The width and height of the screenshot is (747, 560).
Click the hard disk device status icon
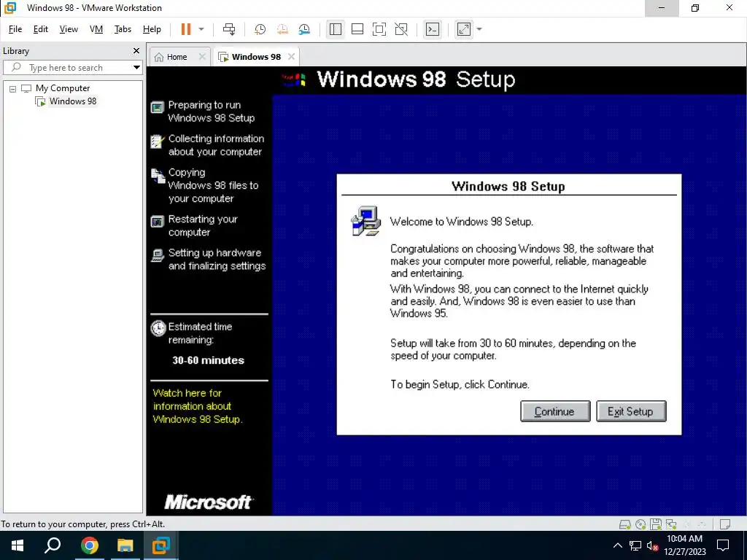click(x=624, y=524)
